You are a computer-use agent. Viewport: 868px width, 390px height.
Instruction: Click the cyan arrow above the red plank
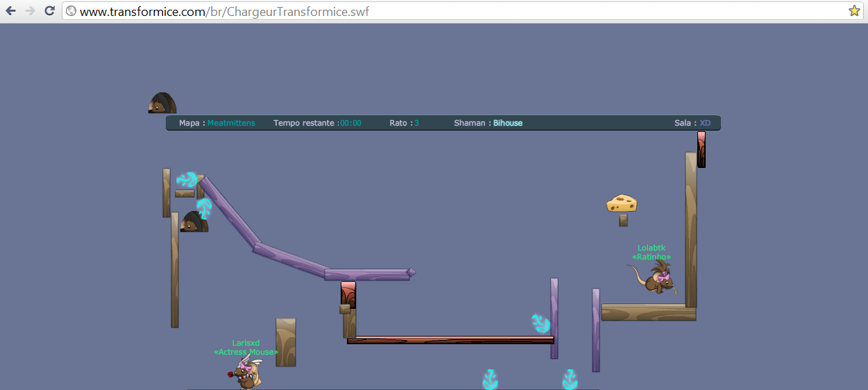point(541,323)
